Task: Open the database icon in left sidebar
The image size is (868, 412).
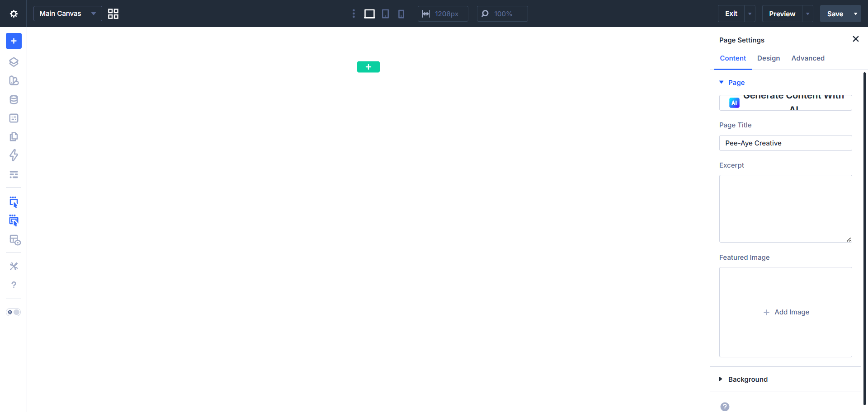Action: 14,99
